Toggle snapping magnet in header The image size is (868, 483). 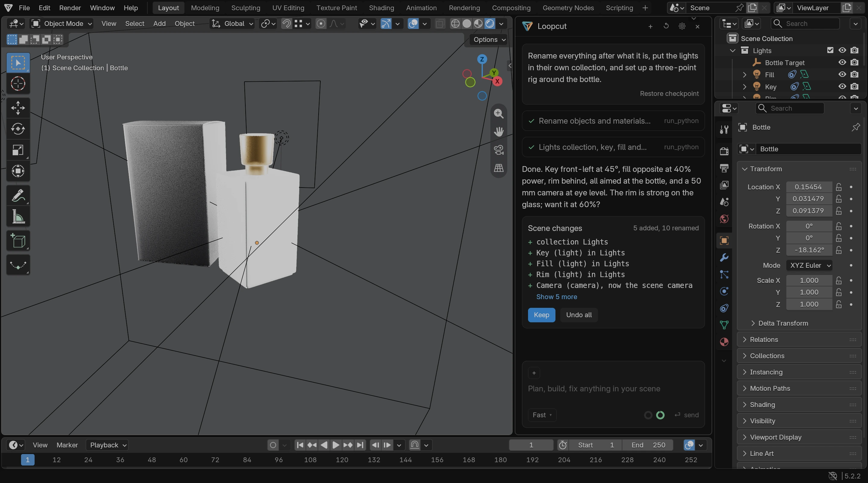click(x=286, y=24)
